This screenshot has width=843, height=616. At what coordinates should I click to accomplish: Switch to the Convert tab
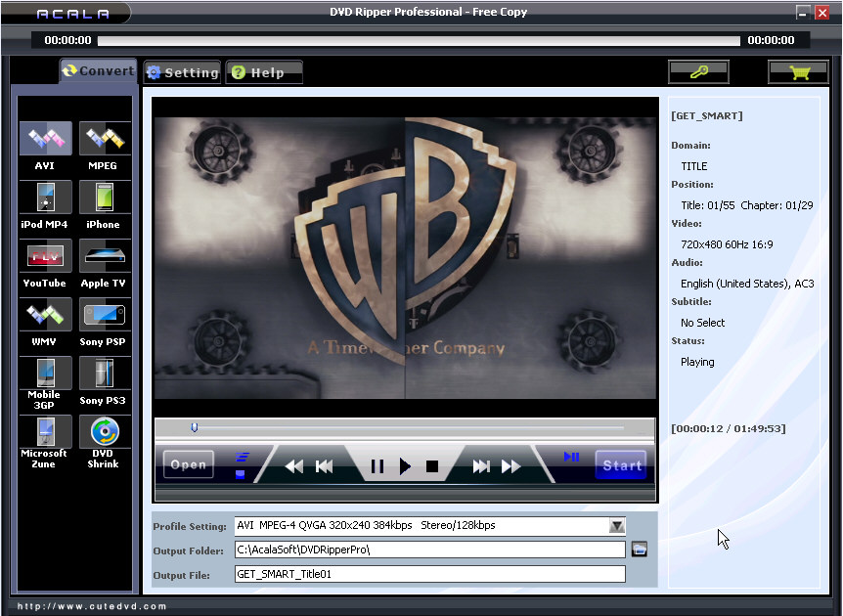pyautogui.click(x=98, y=71)
